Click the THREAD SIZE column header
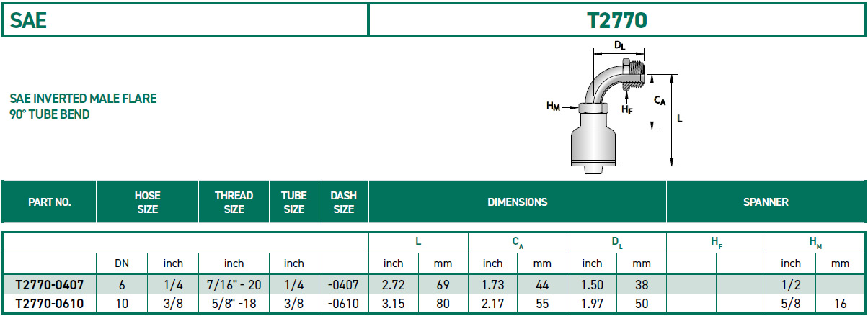Screen dimensions: 868x316 click(234, 202)
